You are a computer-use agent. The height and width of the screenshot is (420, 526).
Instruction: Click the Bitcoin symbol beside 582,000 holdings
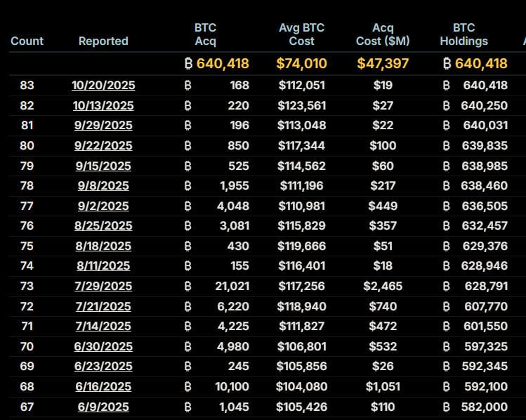pyautogui.click(x=447, y=407)
